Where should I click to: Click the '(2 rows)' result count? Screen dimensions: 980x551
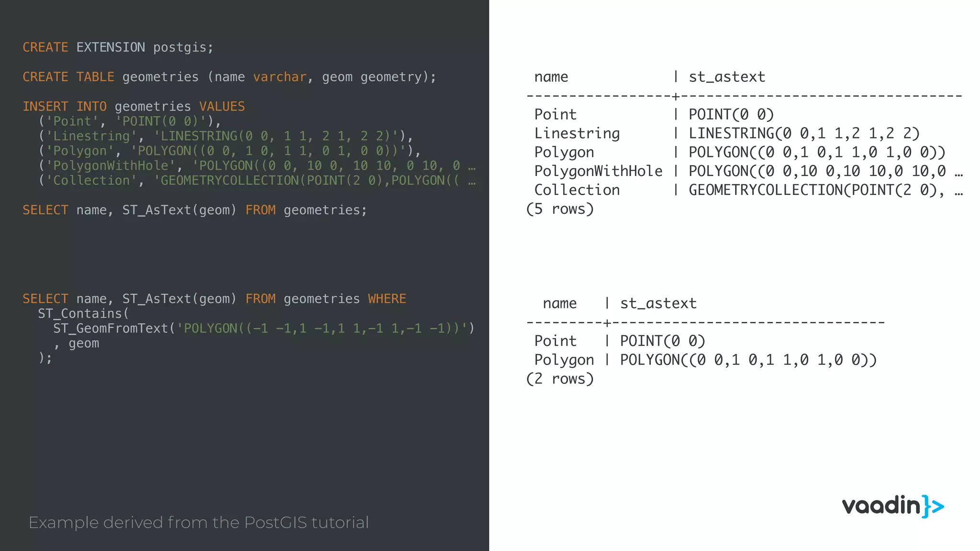click(x=560, y=379)
